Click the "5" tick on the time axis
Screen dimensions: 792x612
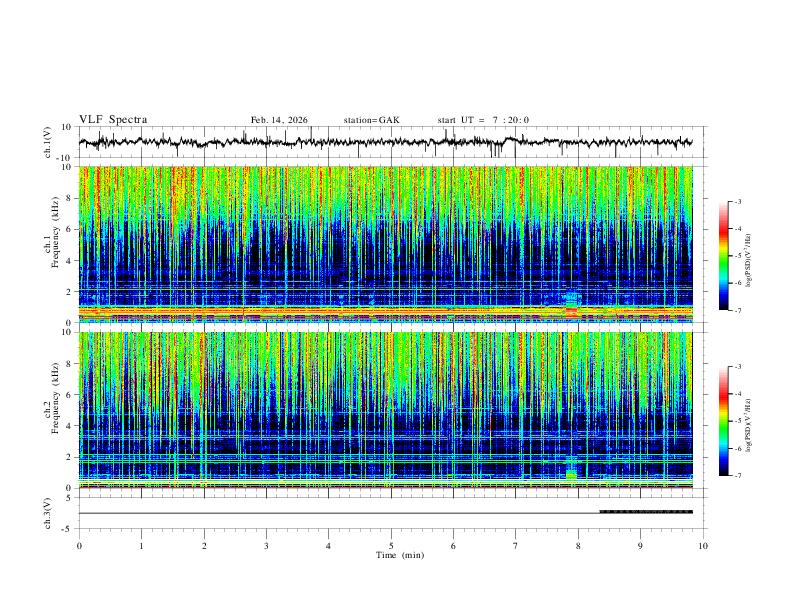[391, 546]
